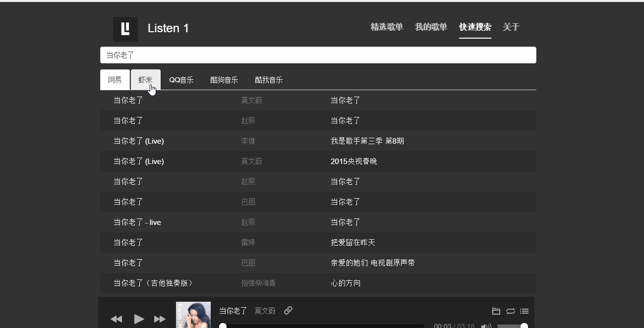Screen dimensions: 644x328
Task: Show the current playlist list icon
Action: [525, 311]
